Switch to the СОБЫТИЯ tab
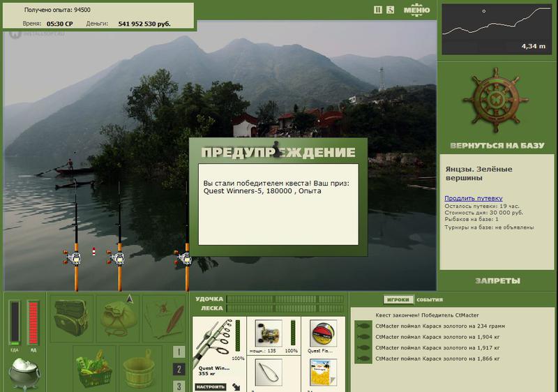This screenshot has height=392, width=558. 430,300
